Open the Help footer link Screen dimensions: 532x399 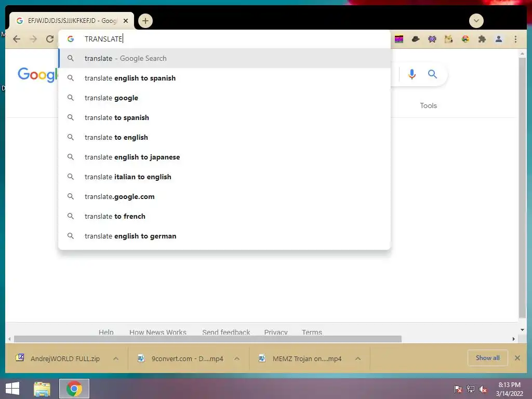pyautogui.click(x=106, y=332)
